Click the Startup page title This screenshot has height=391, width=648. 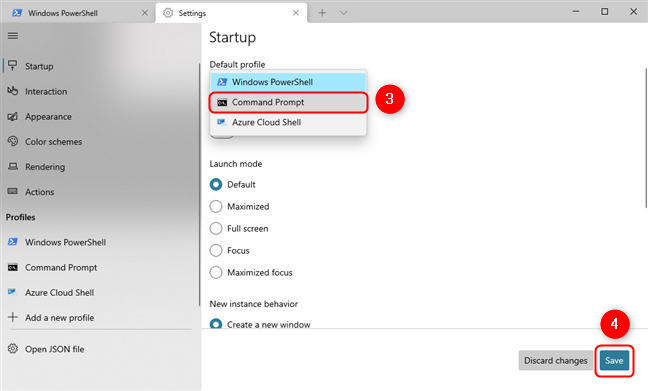232,37
